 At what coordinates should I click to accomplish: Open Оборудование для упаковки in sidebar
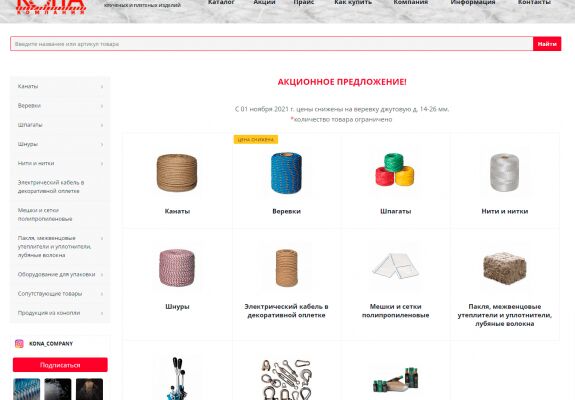point(56,274)
